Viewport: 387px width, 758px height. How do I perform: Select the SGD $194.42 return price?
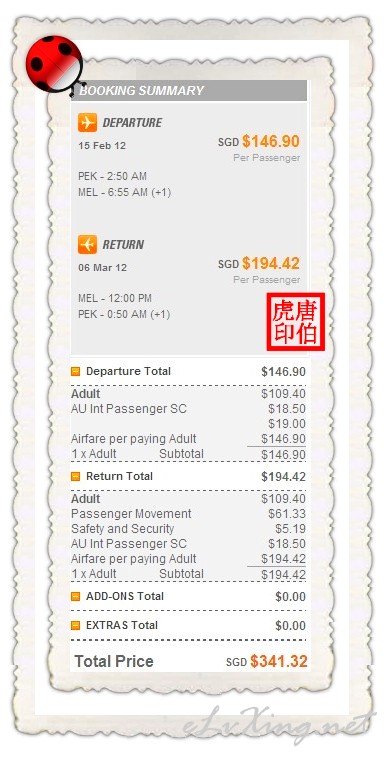258,263
